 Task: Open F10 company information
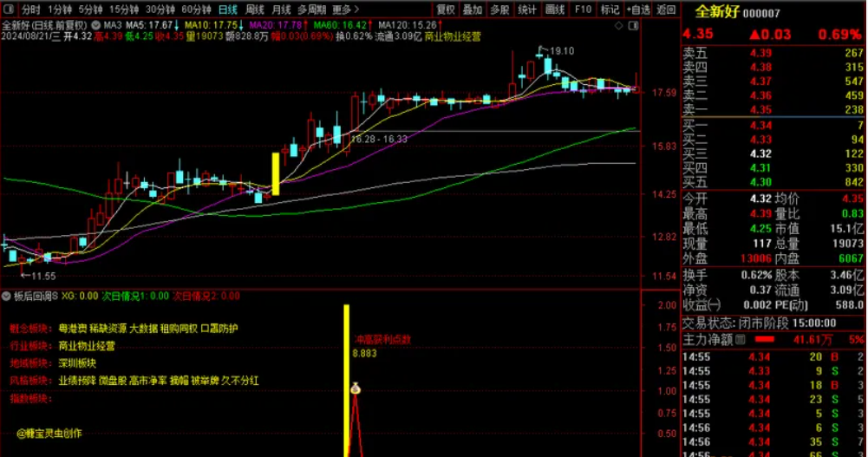(583, 10)
